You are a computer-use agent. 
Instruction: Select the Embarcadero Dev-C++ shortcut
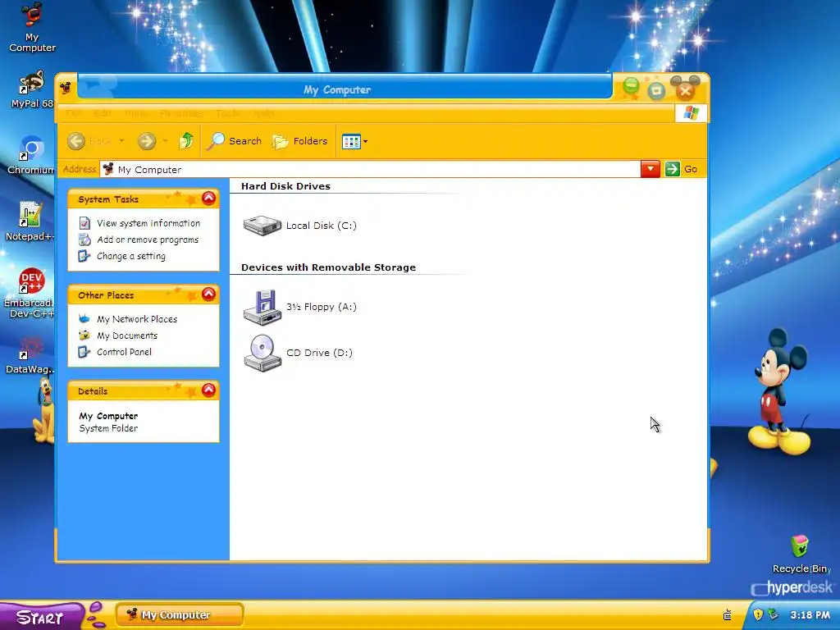click(x=30, y=293)
